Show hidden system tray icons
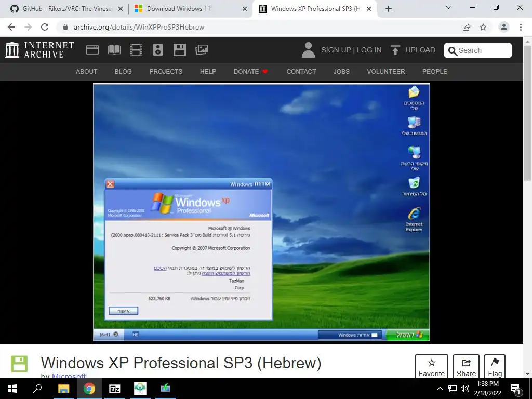The image size is (532, 399). 440,389
